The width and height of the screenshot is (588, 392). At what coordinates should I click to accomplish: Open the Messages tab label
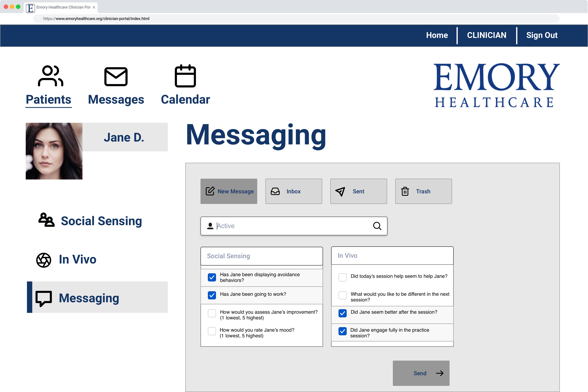[x=116, y=100]
